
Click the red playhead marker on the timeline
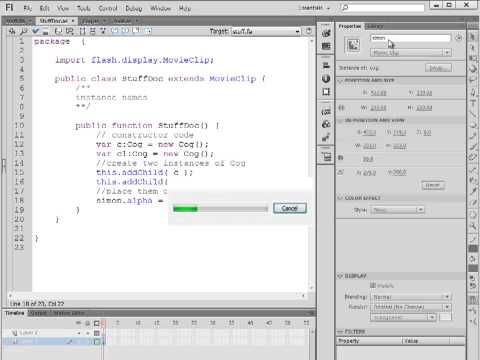coord(104,323)
